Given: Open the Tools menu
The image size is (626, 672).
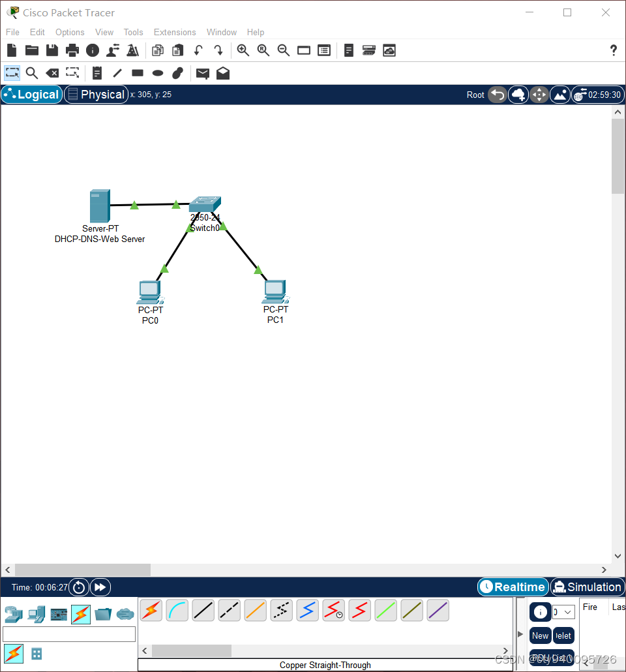Looking at the screenshot, I should point(133,32).
